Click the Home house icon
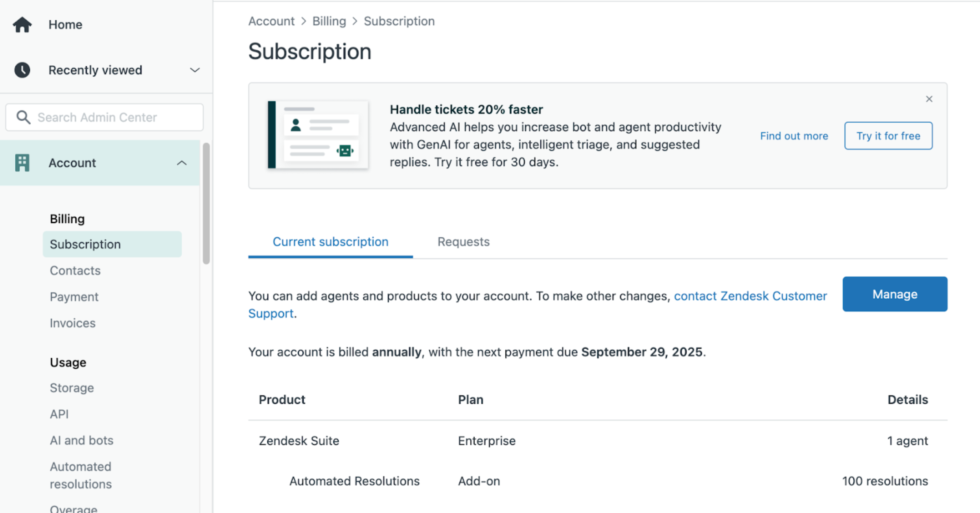Viewport: 980px width, 513px height. pos(22,25)
